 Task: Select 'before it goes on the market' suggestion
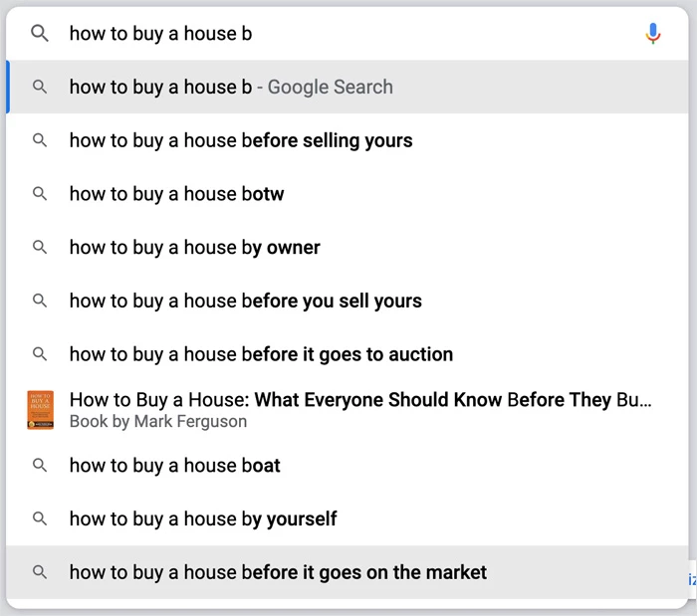(x=278, y=572)
